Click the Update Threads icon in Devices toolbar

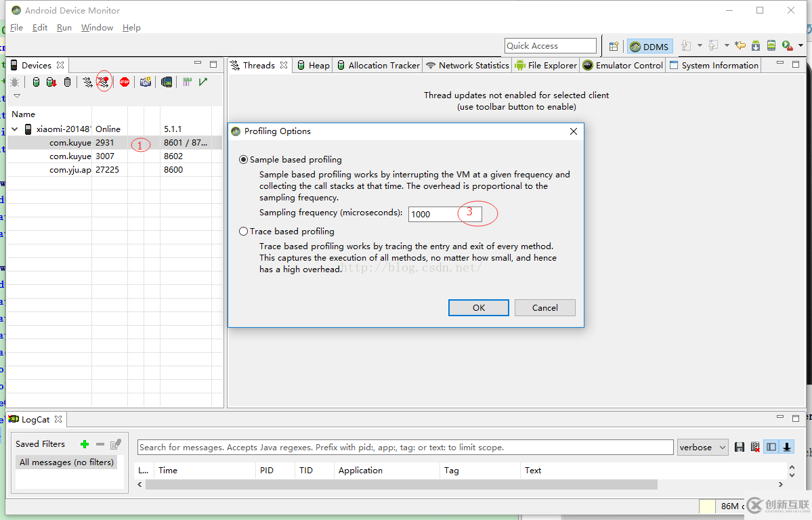87,82
